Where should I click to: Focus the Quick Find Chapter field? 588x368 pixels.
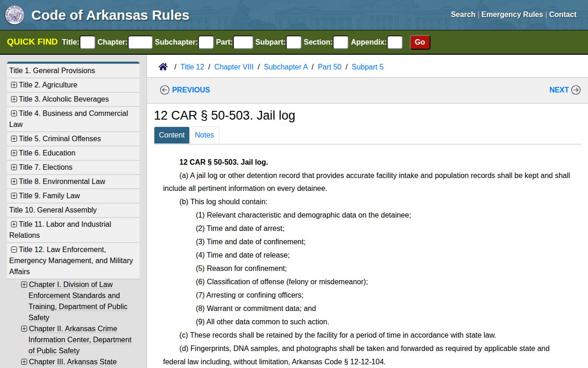point(140,42)
